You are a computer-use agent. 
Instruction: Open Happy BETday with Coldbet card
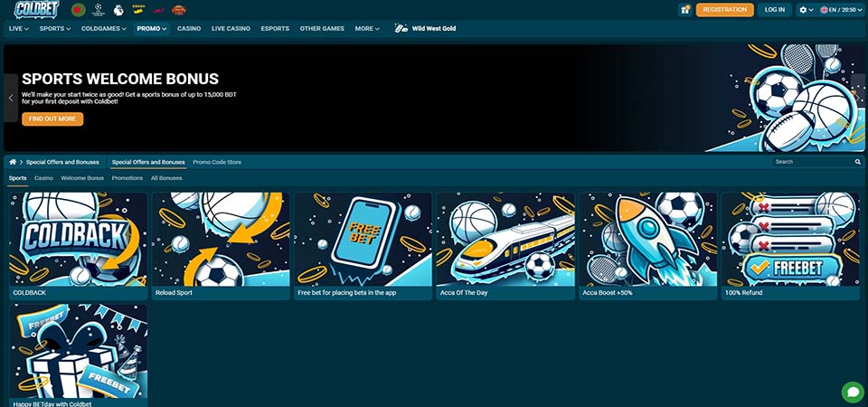[x=78, y=355]
